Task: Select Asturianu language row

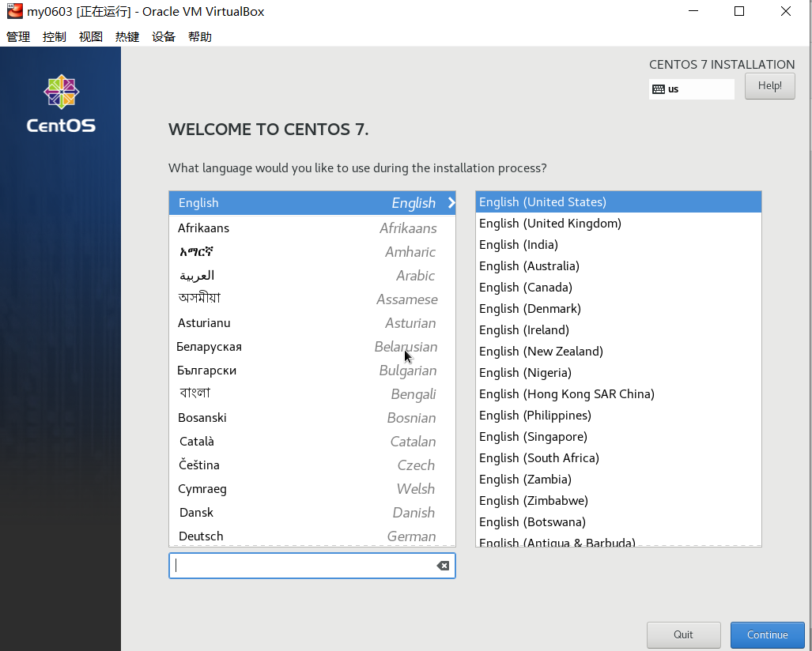Action: coord(312,323)
